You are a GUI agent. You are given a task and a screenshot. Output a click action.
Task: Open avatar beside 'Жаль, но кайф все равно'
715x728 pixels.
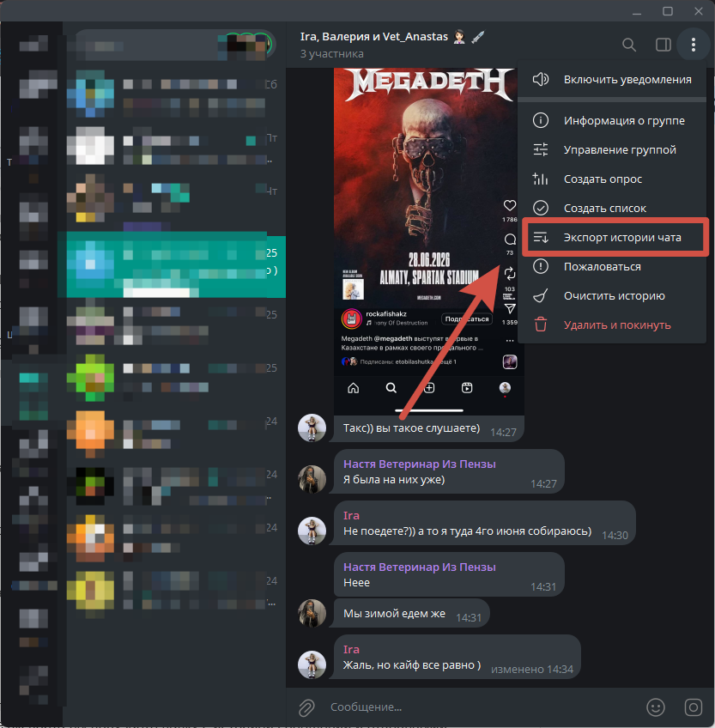coord(312,664)
